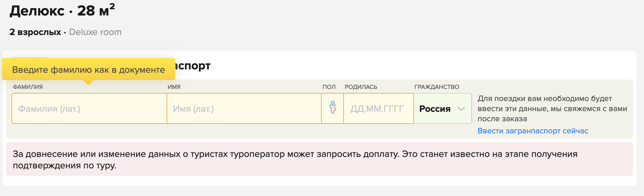Click the partially hidden паспорт heading

193,66
